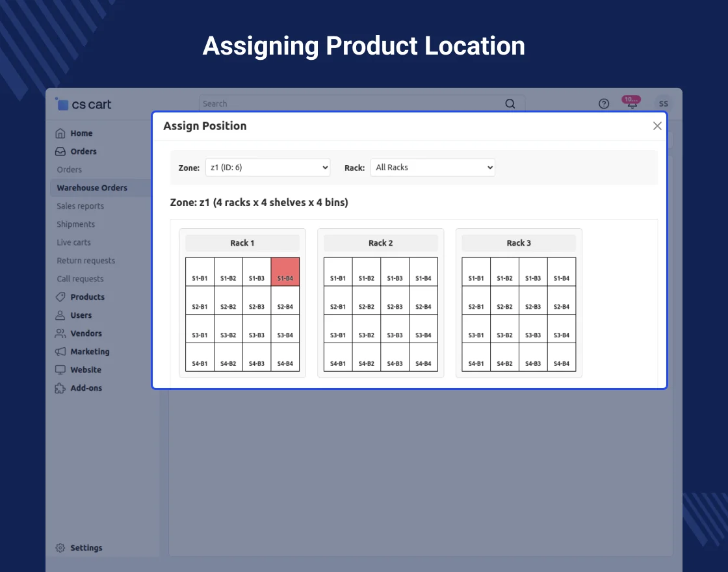Select the red S1-B4 bin in Rack 1
This screenshot has height=572, width=728.
(x=285, y=272)
